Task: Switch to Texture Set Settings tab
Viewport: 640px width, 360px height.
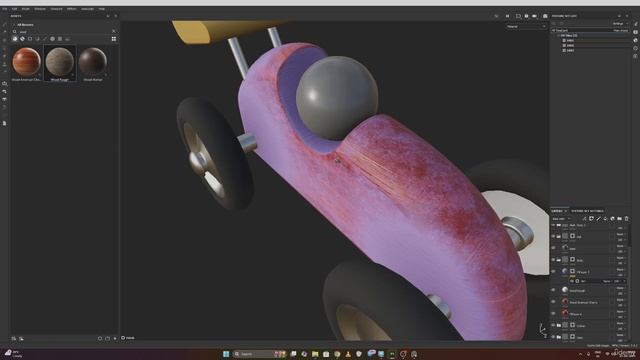Action: pyautogui.click(x=587, y=211)
